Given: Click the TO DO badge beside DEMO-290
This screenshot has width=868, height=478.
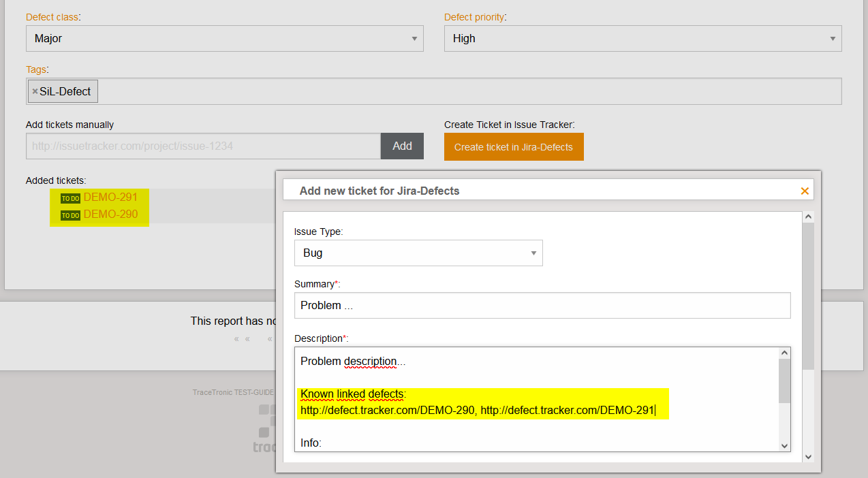Looking at the screenshot, I should [x=70, y=215].
